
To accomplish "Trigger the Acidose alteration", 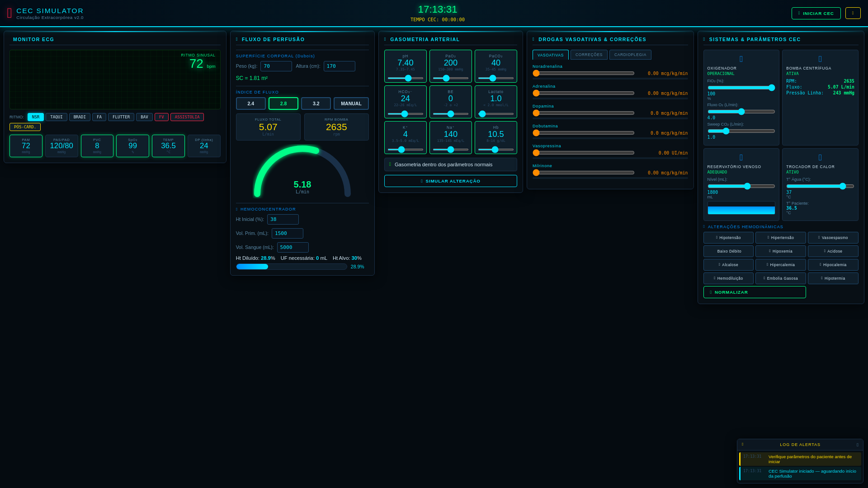I will coord(833,251).
